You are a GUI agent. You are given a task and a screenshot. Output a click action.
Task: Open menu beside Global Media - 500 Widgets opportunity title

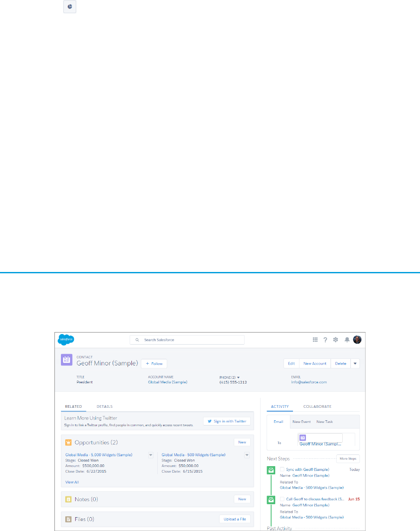(x=247, y=454)
